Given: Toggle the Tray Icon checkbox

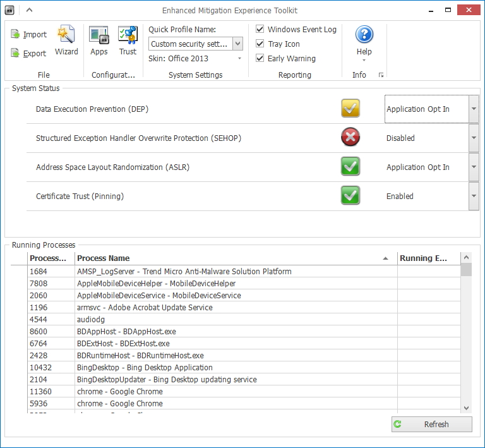Looking at the screenshot, I should [260, 44].
